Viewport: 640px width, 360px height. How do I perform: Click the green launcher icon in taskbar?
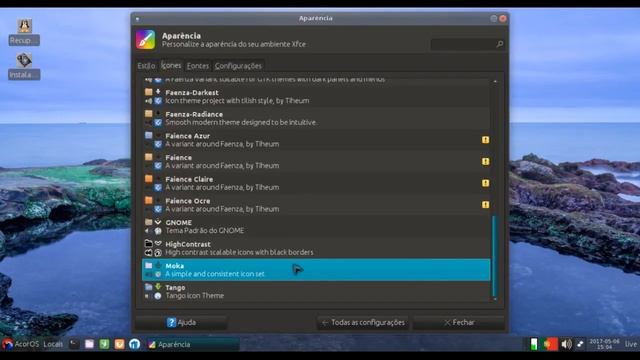coord(104,344)
